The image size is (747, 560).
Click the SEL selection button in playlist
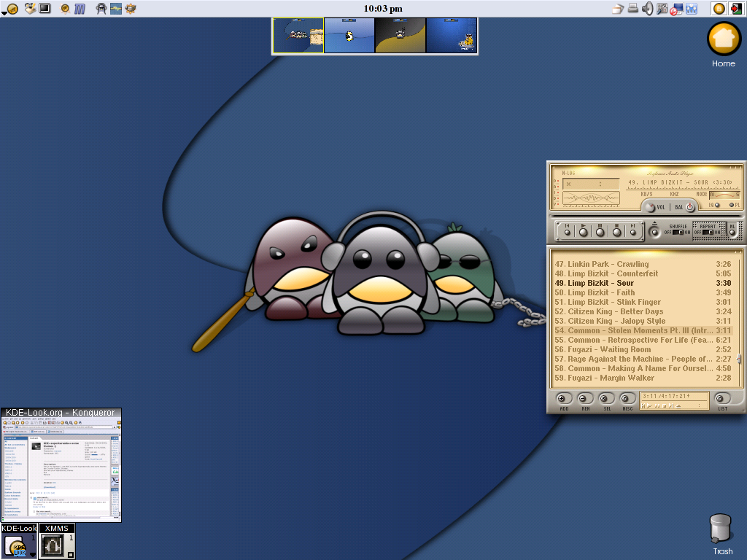click(606, 399)
